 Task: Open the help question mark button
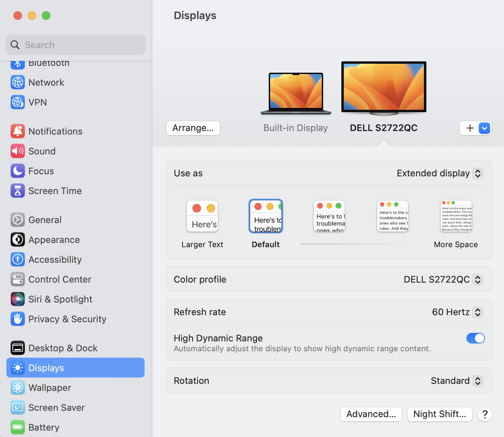pyautogui.click(x=485, y=414)
